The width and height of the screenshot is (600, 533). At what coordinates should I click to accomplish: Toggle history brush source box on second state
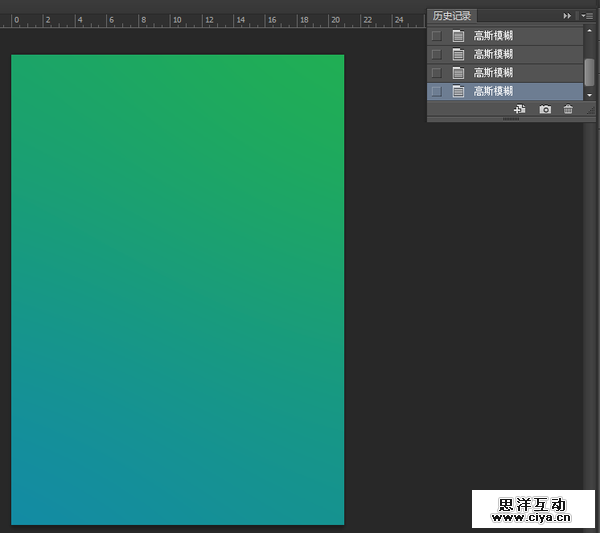coord(436,54)
